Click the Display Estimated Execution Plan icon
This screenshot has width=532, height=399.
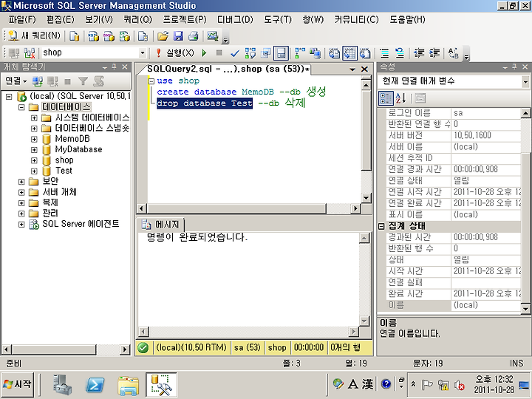pyautogui.click(x=250, y=53)
